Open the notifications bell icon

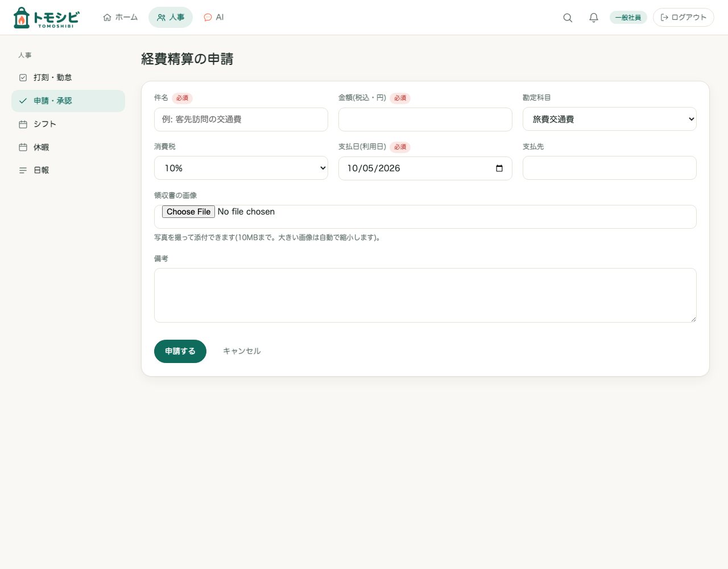click(594, 18)
